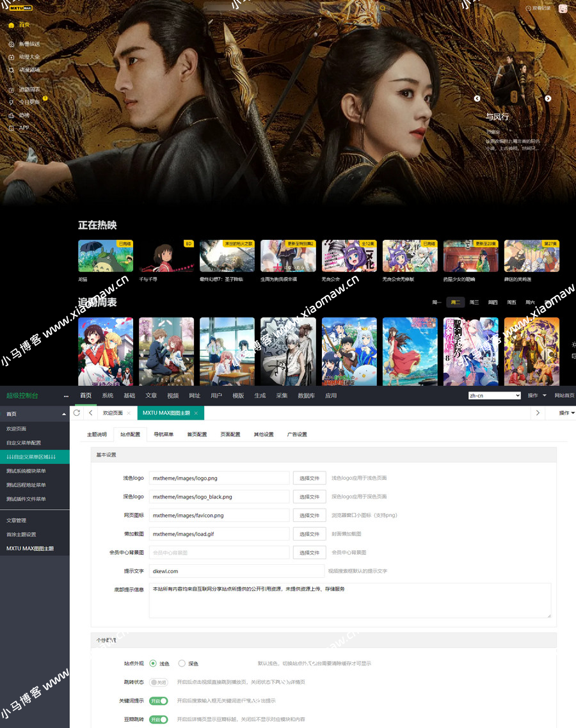Open the zh-cn language dropdown
This screenshot has width=576, height=728.
point(495,395)
